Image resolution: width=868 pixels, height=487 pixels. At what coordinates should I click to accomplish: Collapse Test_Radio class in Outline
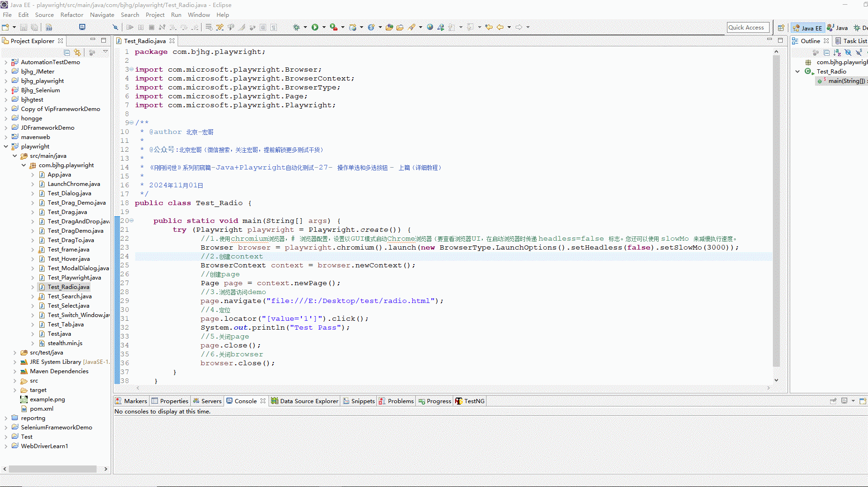click(x=797, y=72)
